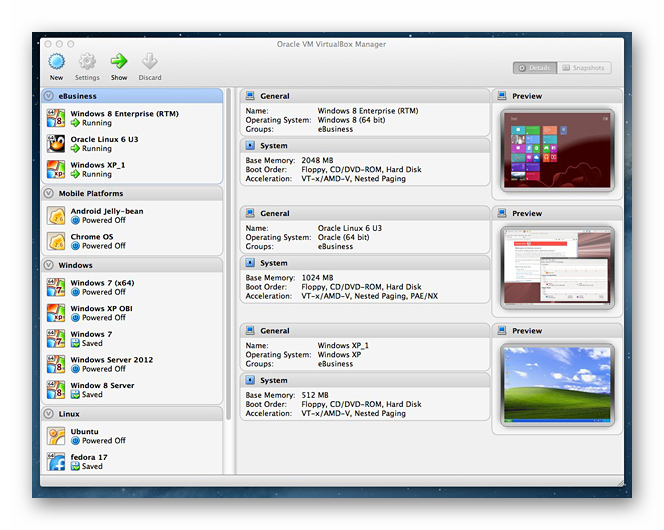Click the Discard toolbar icon
Image resolution: width=664 pixels, height=530 pixels.
[x=150, y=62]
